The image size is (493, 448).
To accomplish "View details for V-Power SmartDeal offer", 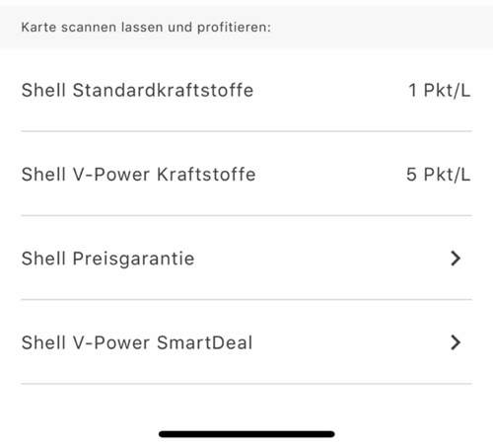I will click(x=246, y=342).
